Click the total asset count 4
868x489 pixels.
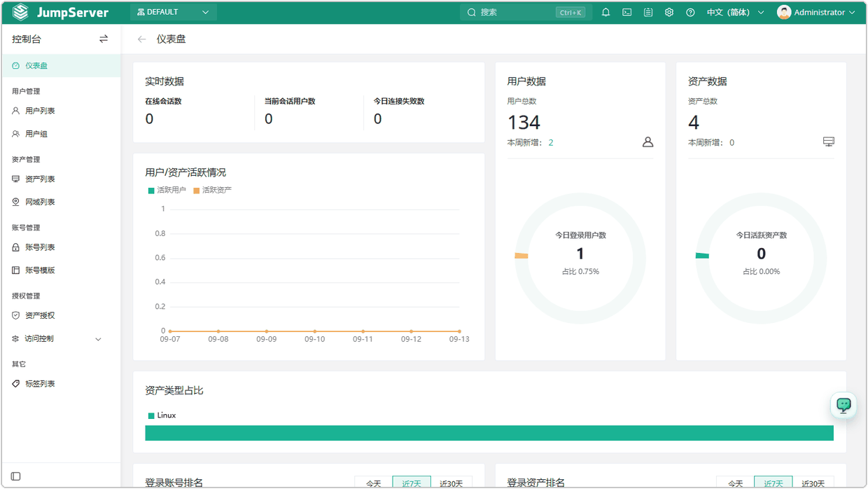(694, 123)
